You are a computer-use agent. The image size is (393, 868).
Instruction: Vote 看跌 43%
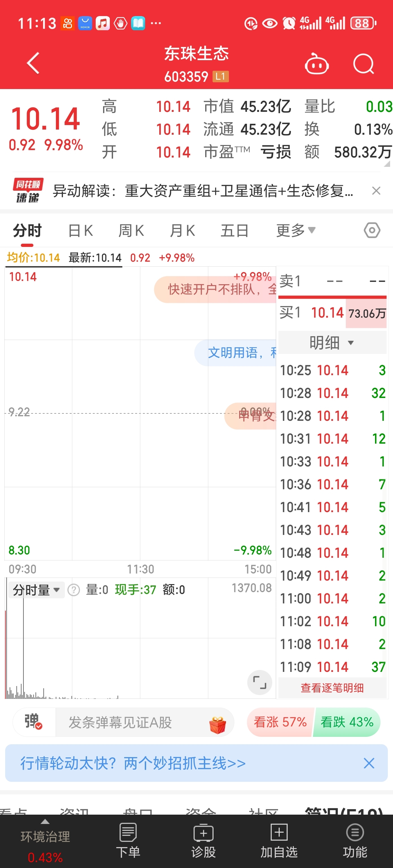point(347,722)
